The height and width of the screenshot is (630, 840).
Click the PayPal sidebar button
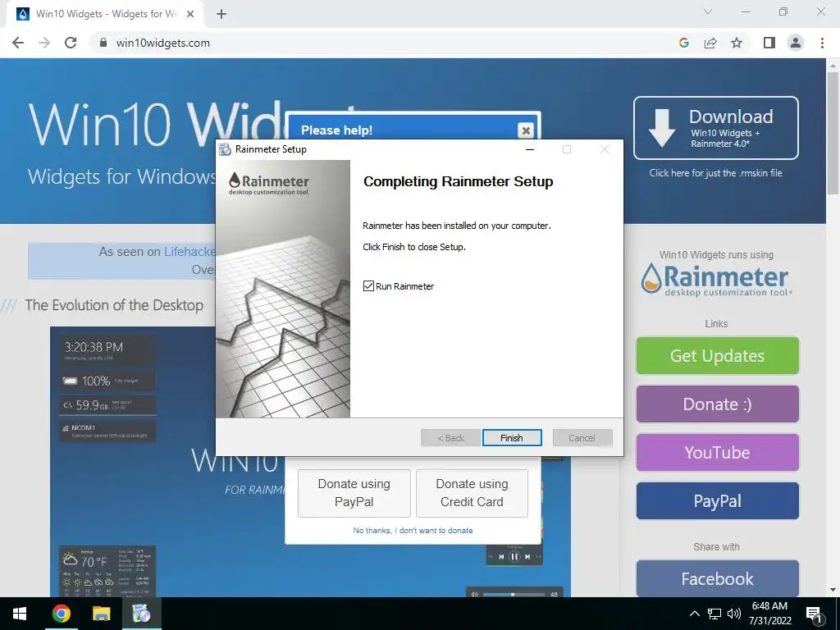coord(717,501)
